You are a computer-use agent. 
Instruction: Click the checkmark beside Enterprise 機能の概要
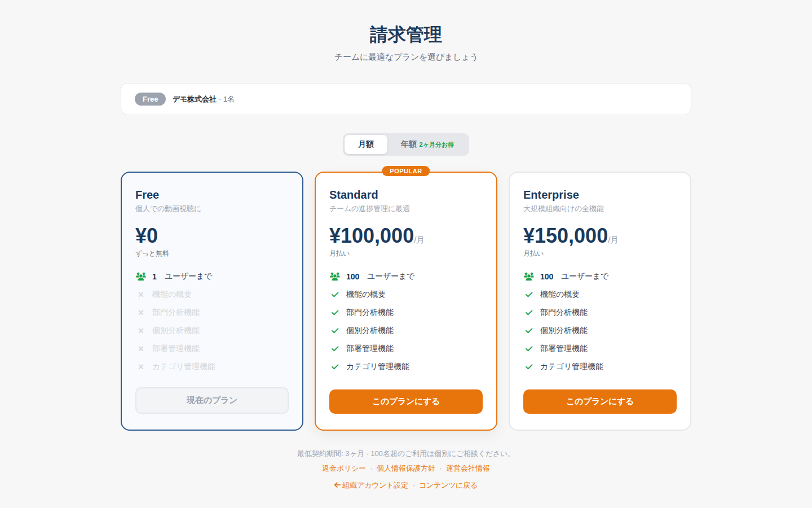click(x=529, y=295)
